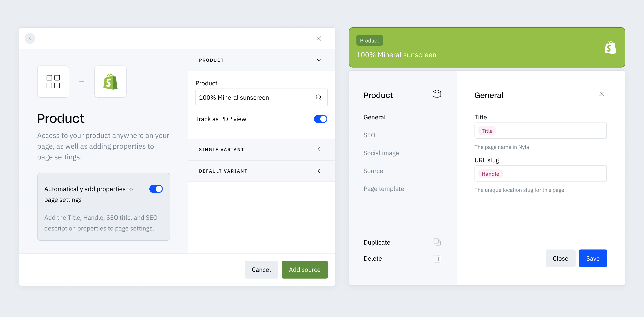Toggle the Track as PDP view switch

pos(320,119)
